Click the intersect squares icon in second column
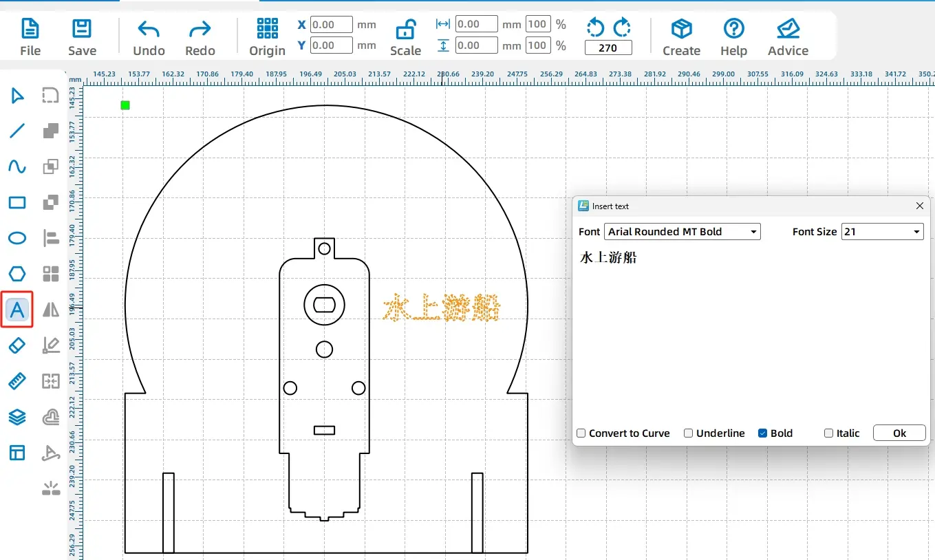 click(51, 166)
